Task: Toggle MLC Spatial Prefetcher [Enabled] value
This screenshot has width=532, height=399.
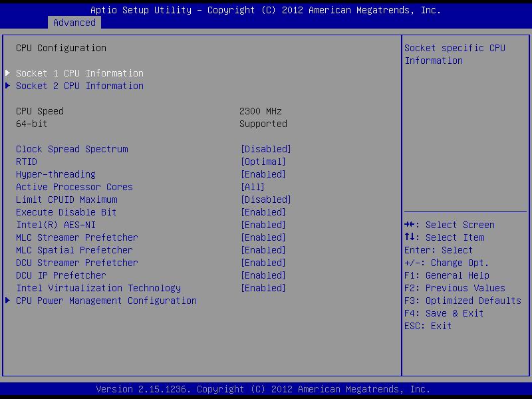Action: pos(263,250)
